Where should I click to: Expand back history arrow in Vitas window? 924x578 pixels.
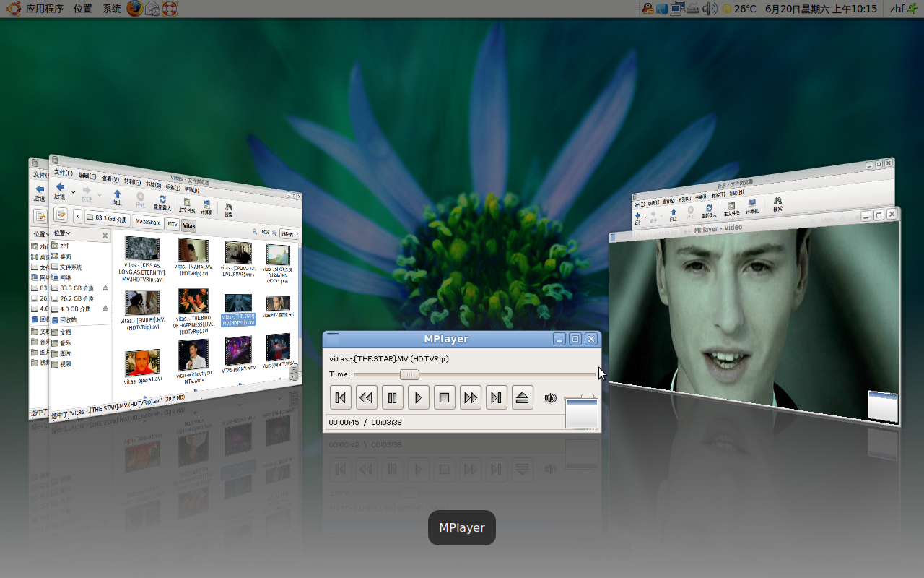tap(74, 192)
